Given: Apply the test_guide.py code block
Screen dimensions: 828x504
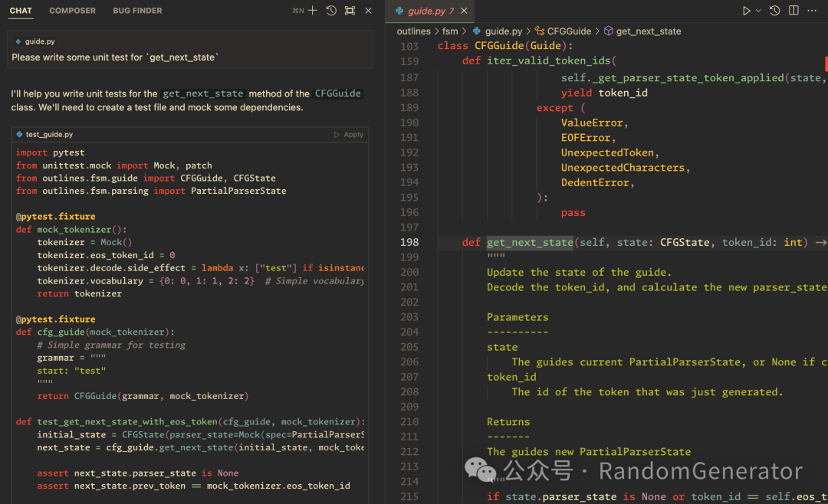Looking at the screenshot, I should [x=349, y=135].
